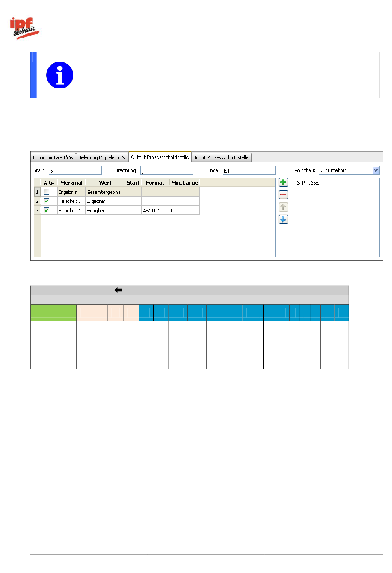Select Output Prozessschnittstelle tab
Image resolution: width=392 pixels, height=573 pixels.
(x=160, y=157)
